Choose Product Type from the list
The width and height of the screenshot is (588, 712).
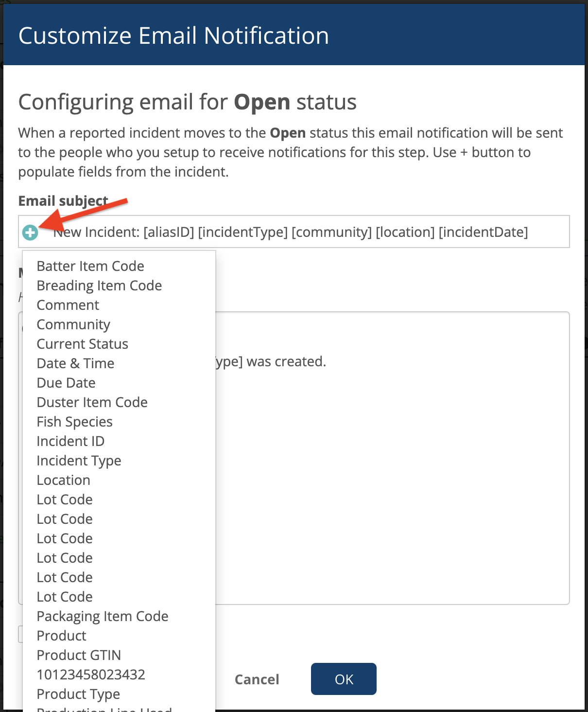click(x=78, y=694)
